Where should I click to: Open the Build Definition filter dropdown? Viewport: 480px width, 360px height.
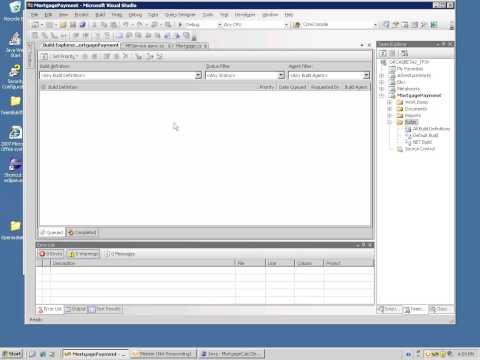[198, 76]
